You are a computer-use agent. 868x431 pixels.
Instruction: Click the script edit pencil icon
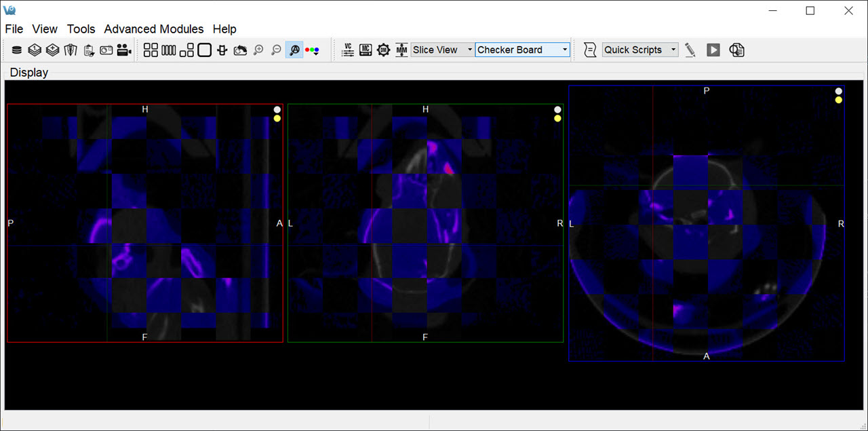[x=690, y=50]
